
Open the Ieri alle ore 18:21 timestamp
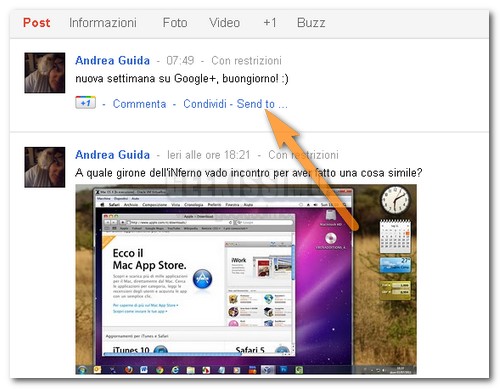point(209,155)
